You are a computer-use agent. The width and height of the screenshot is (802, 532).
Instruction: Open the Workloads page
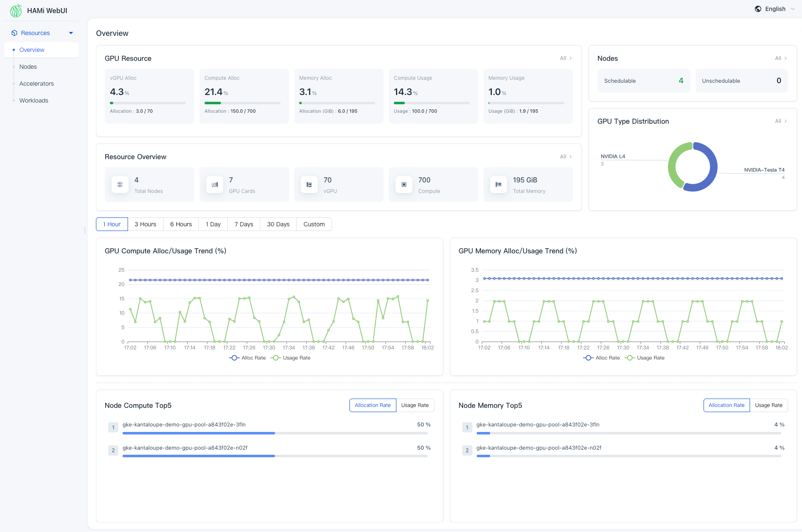pos(34,100)
